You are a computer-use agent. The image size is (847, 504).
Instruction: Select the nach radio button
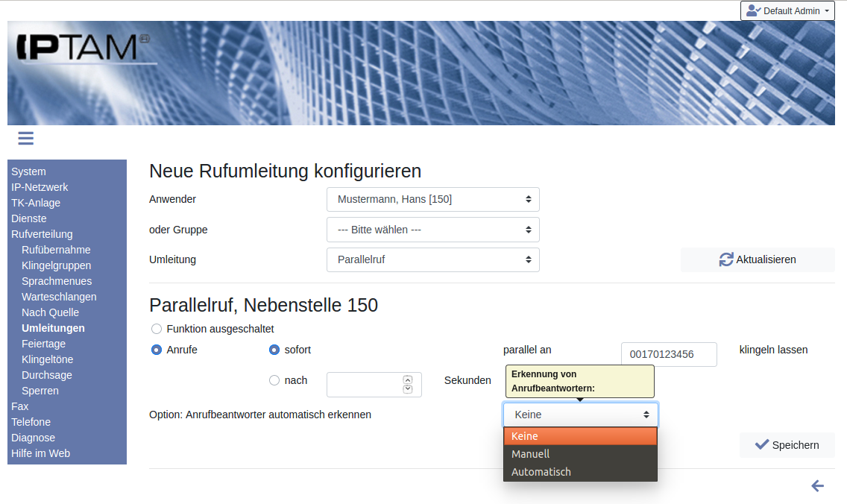tap(274, 380)
